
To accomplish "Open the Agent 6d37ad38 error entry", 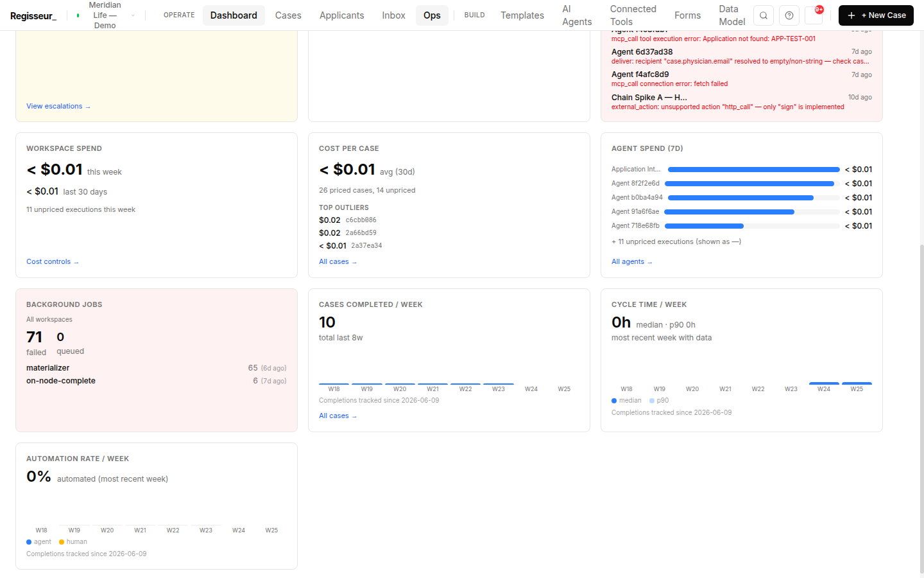I will click(x=741, y=57).
